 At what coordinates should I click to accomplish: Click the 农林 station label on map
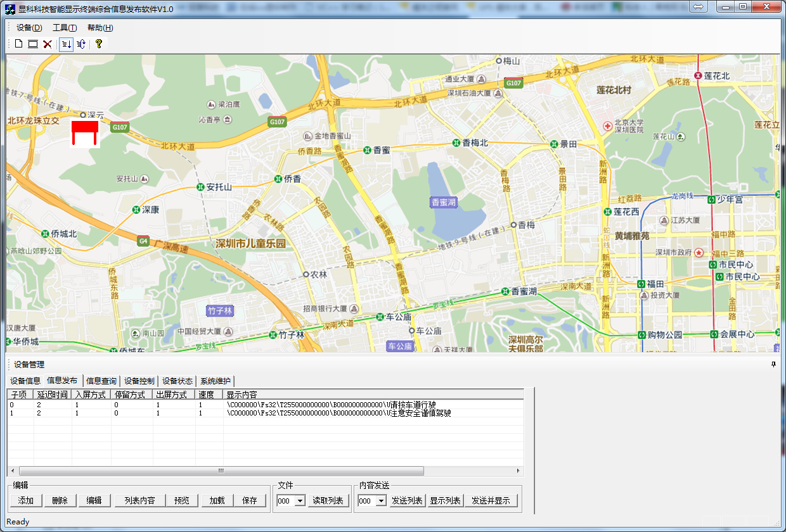point(319,275)
